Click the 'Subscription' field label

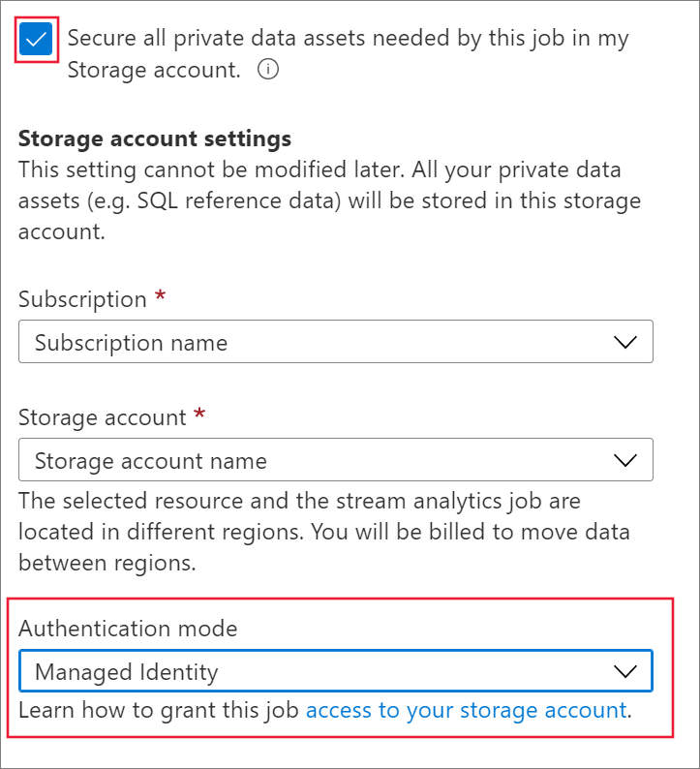(x=82, y=299)
